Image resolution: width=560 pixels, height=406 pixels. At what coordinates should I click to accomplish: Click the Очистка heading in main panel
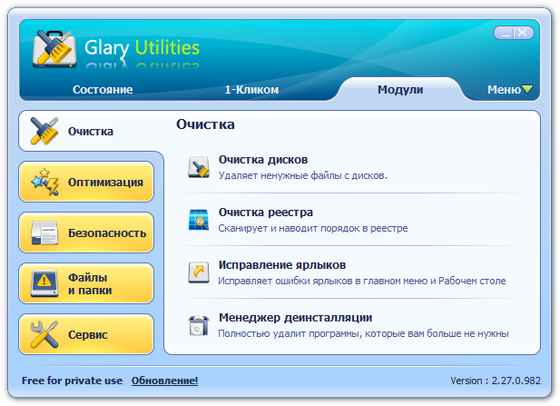[205, 124]
